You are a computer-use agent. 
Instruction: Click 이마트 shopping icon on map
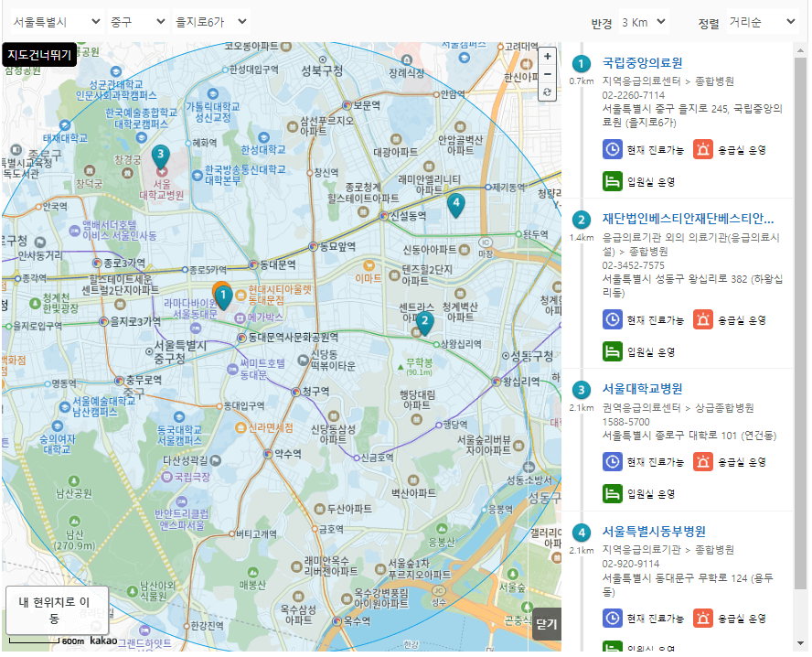(x=369, y=265)
